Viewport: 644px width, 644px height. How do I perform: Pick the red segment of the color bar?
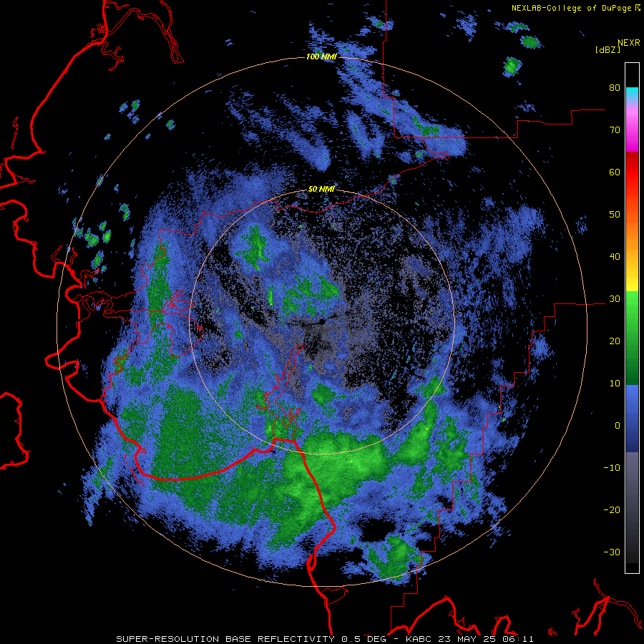pos(632,172)
